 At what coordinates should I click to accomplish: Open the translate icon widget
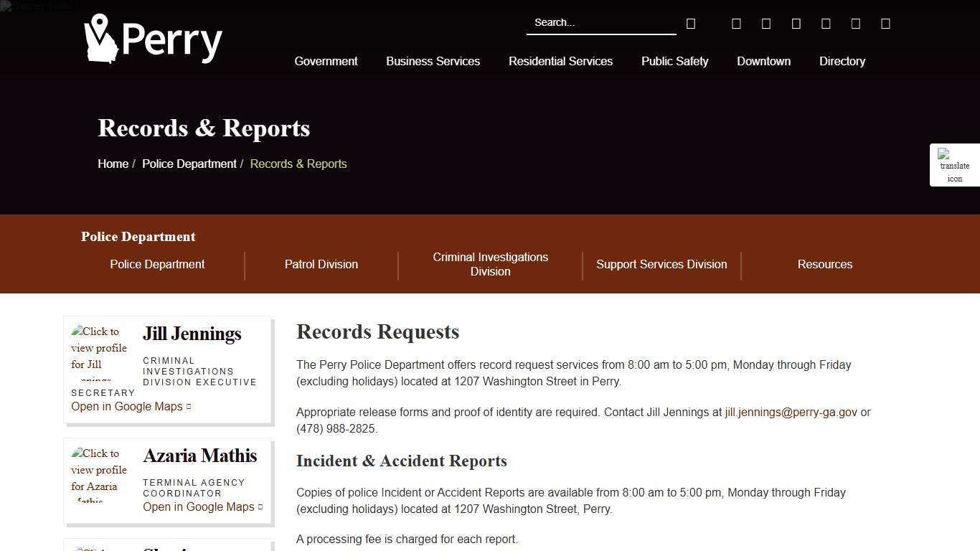pos(954,165)
